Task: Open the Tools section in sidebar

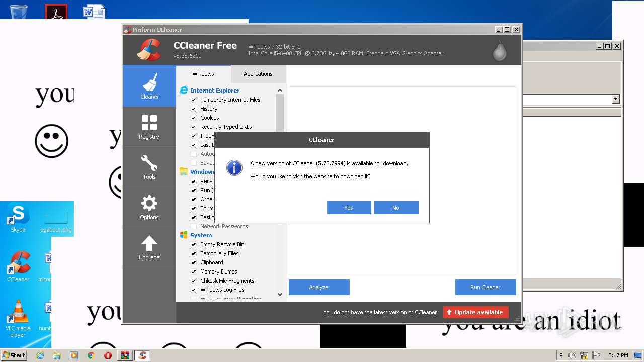Action: 149,166
